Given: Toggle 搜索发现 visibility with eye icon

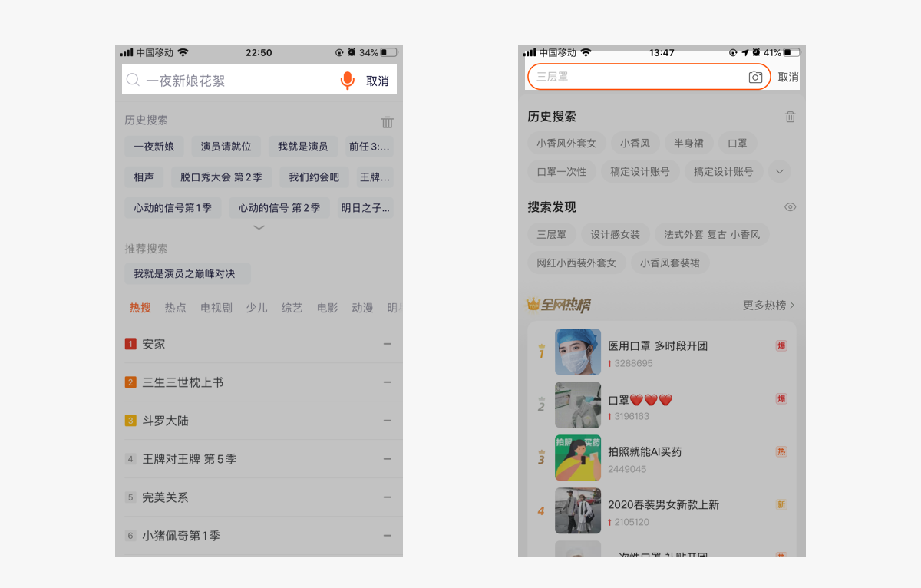Looking at the screenshot, I should (790, 207).
